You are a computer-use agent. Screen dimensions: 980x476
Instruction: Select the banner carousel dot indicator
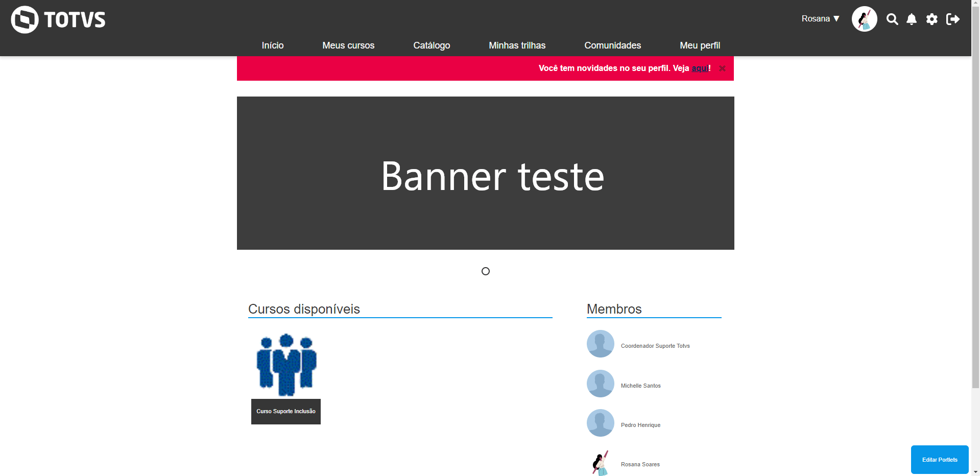coord(486,271)
